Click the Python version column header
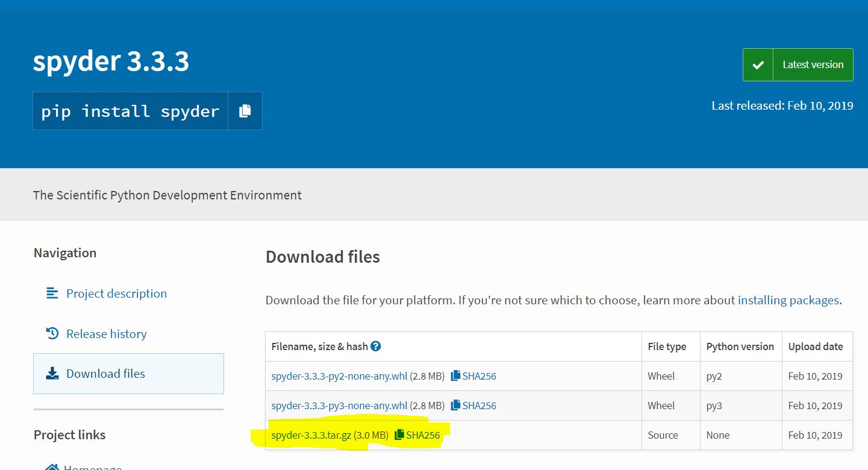 (x=740, y=346)
